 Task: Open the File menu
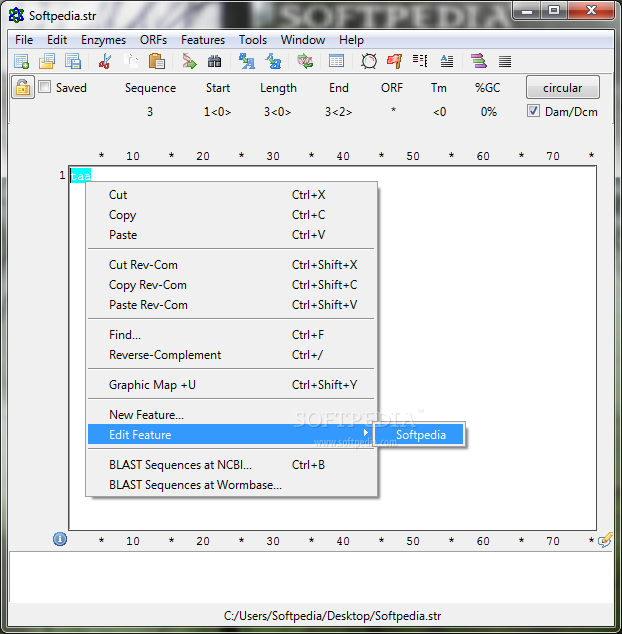pyautogui.click(x=24, y=40)
